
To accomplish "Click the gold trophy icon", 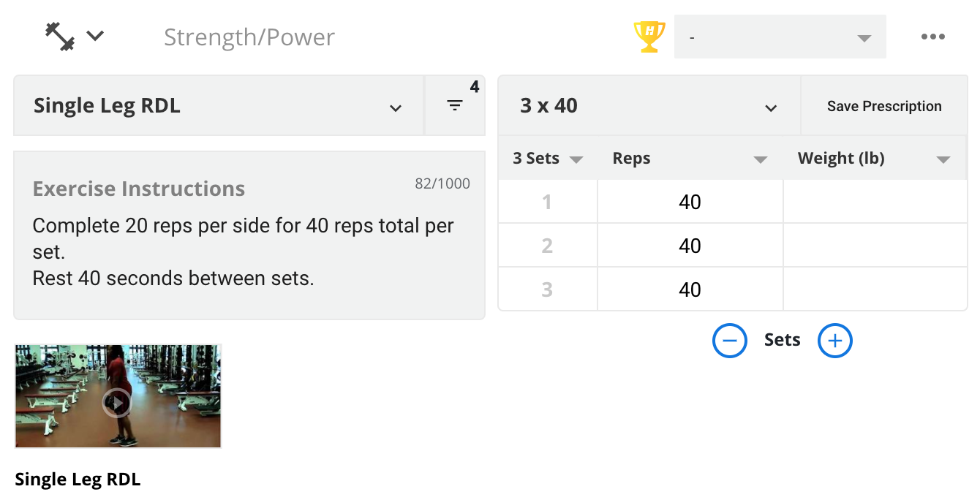I will (649, 37).
